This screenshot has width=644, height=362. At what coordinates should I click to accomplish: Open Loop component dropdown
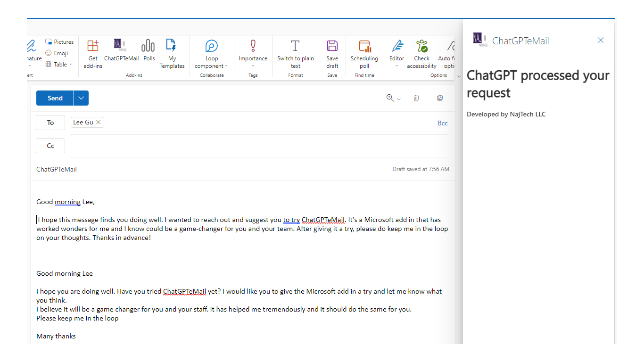[211, 54]
